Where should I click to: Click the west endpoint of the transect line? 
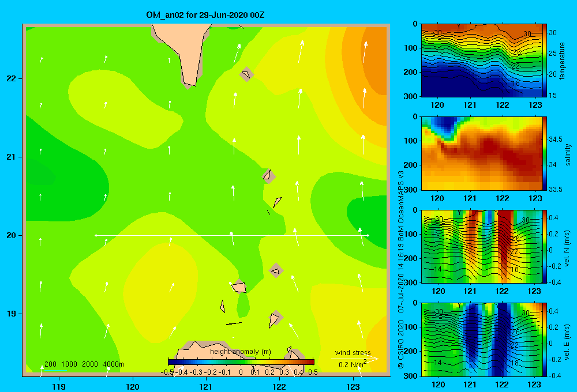(96, 235)
